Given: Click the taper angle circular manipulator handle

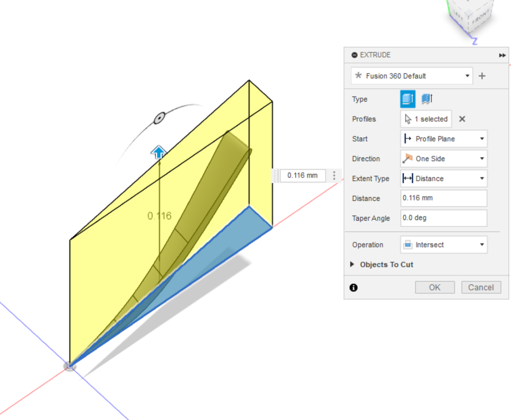Looking at the screenshot, I should coord(159,118).
